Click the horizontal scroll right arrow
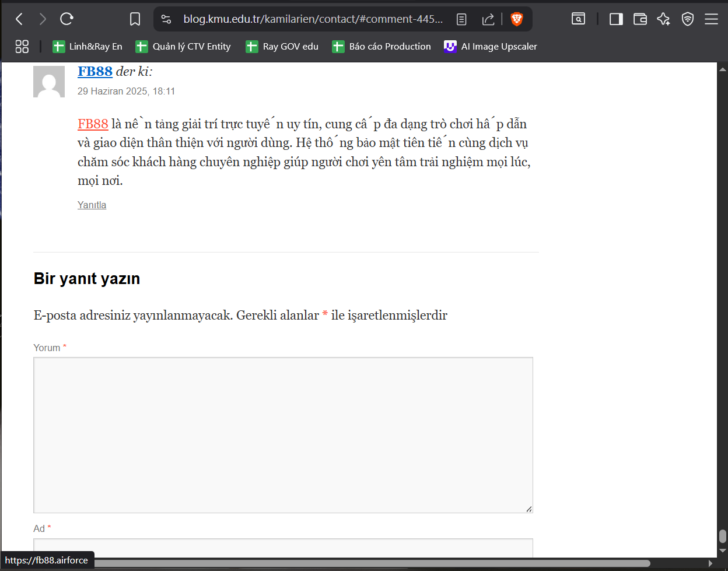Image resolution: width=728 pixels, height=571 pixels. click(x=710, y=563)
